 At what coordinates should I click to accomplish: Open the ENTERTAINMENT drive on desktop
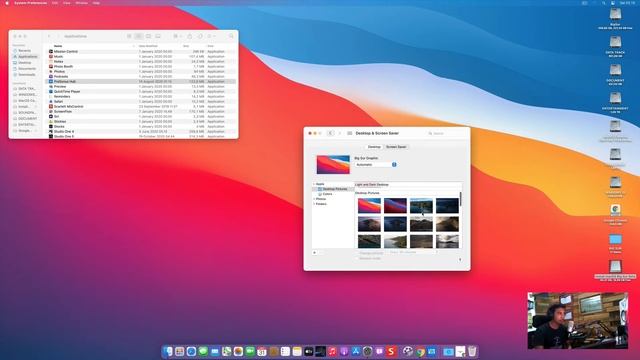[615, 102]
